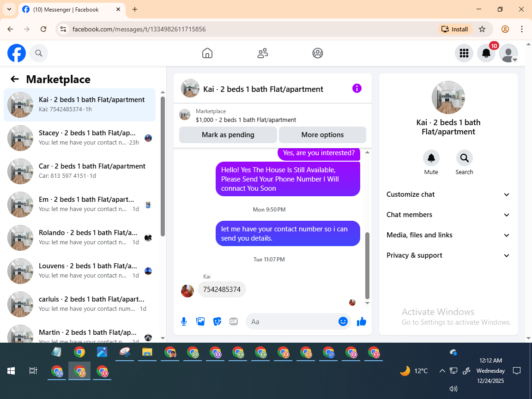Click the message bubble 7542485374
532x399 pixels.
(222, 290)
